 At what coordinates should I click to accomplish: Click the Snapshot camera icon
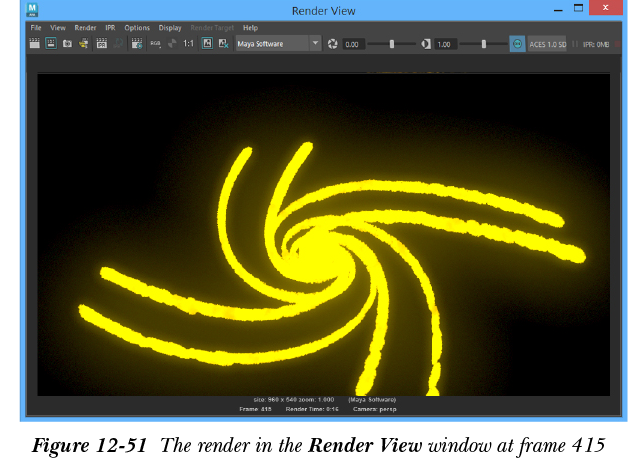(67, 44)
